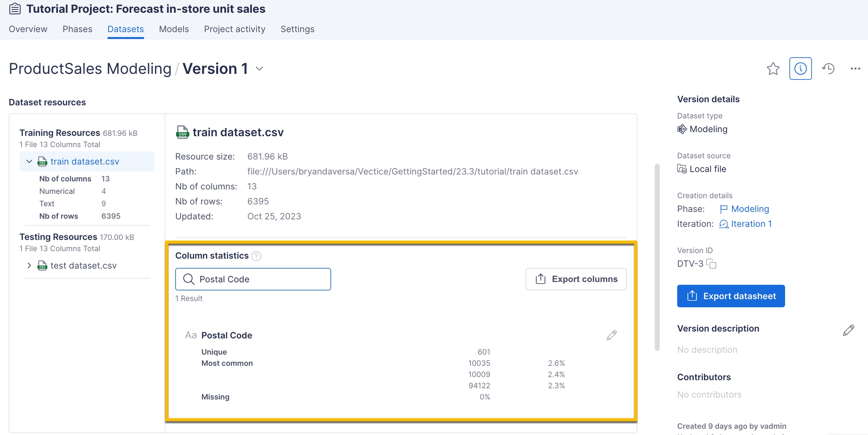This screenshot has height=435, width=868.
Task: Go to the Project activity tab
Action: pos(234,29)
